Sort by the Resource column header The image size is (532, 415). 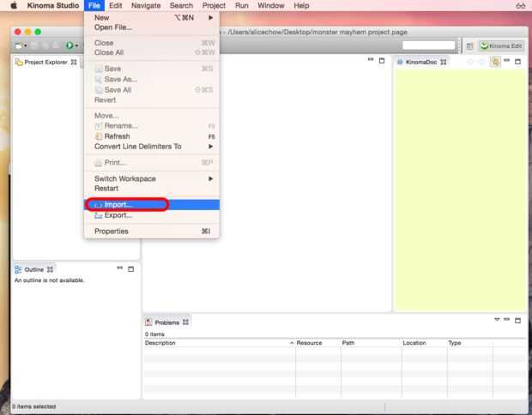[x=318, y=343]
